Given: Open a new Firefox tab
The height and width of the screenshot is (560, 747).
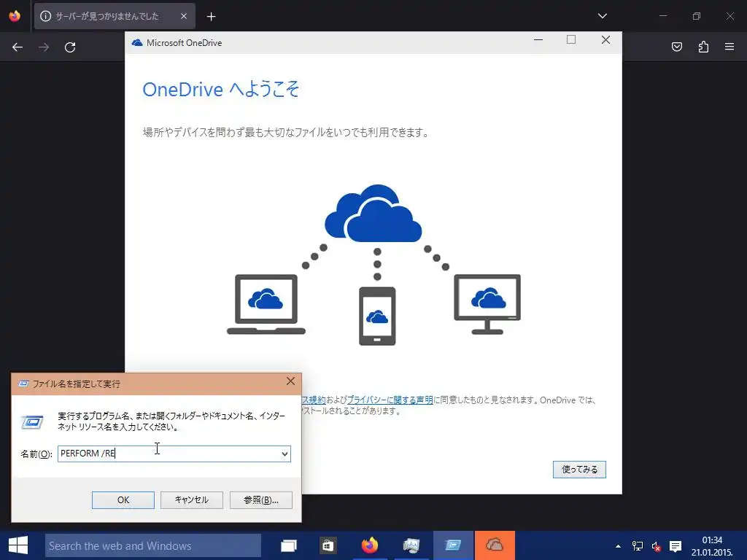Looking at the screenshot, I should click(211, 17).
